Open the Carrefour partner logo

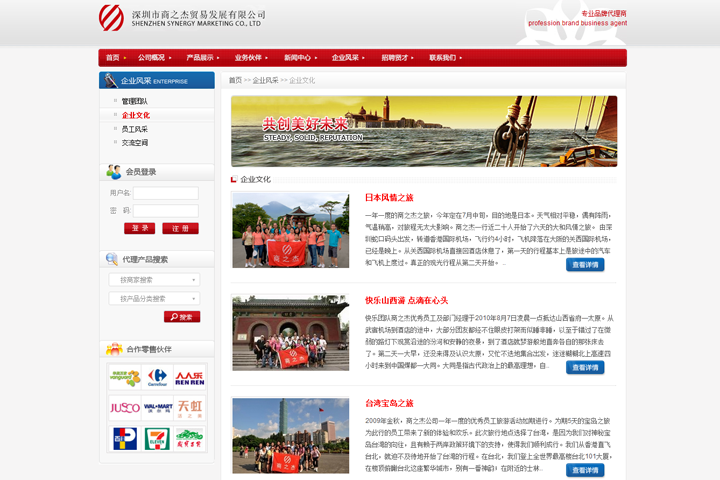(157, 377)
